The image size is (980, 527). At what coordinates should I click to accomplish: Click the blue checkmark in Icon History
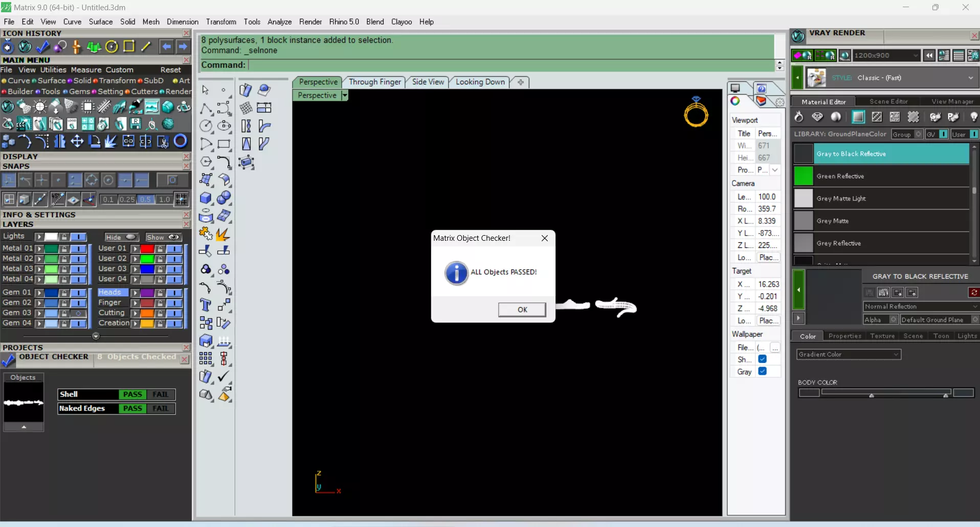click(43, 47)
